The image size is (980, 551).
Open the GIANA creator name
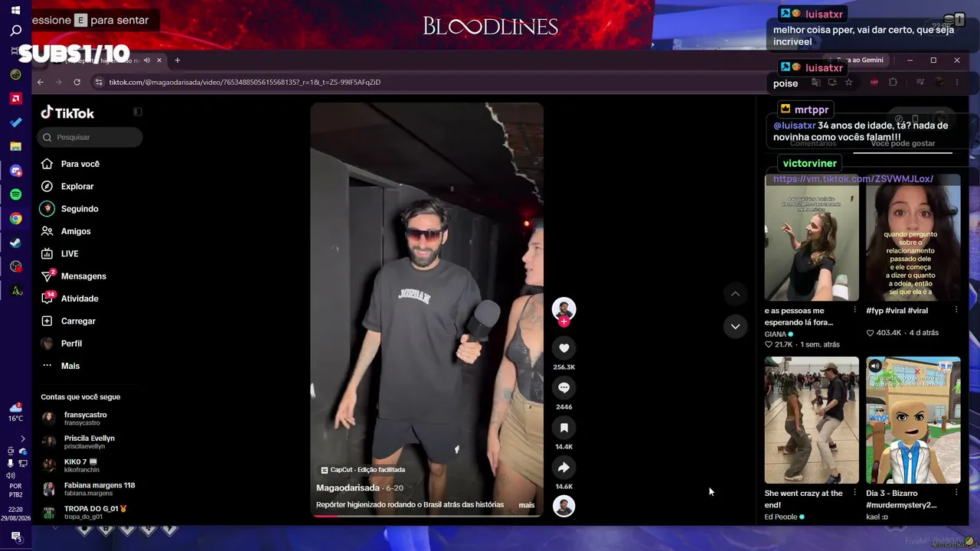click(x=776, y=334)
